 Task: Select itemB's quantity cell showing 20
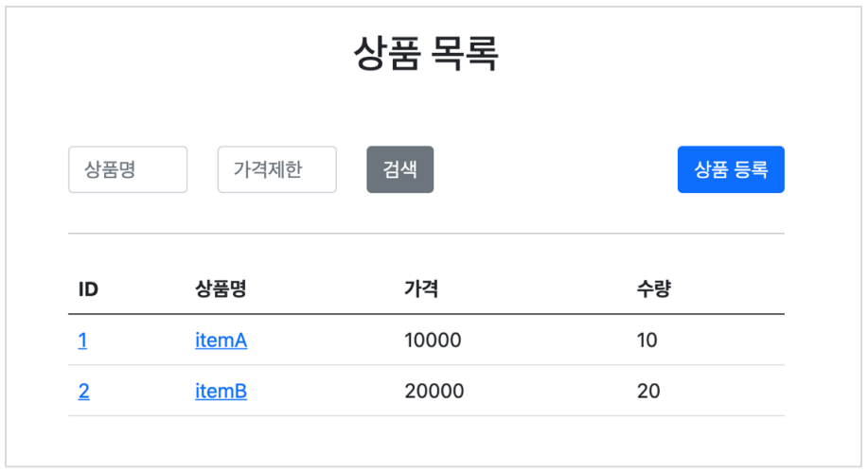(648, 391)
